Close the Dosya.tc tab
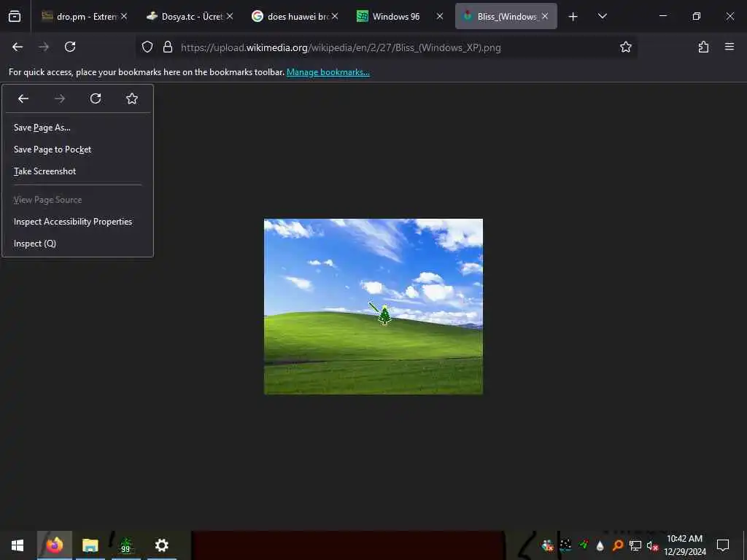The image size is (747, 560). (x=230, y=16)
